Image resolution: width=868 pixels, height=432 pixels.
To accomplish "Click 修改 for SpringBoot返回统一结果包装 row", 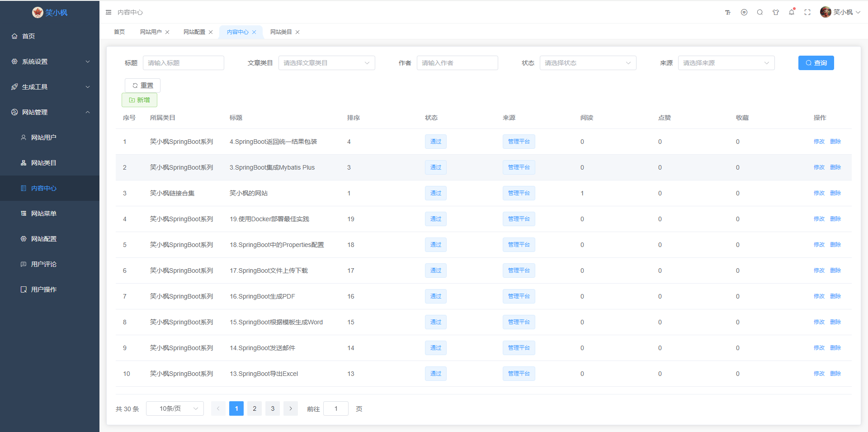I will tap(819, 142).
